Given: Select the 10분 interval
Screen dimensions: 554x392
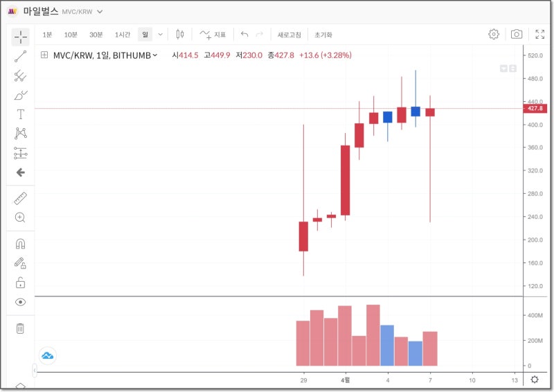Looking at the screenshot, I should 71,35.
